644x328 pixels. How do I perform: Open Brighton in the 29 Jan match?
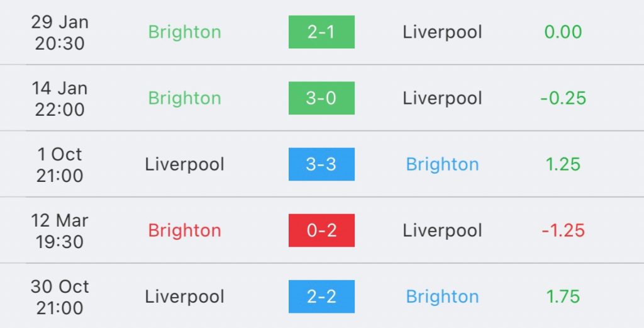coord(184,33)
